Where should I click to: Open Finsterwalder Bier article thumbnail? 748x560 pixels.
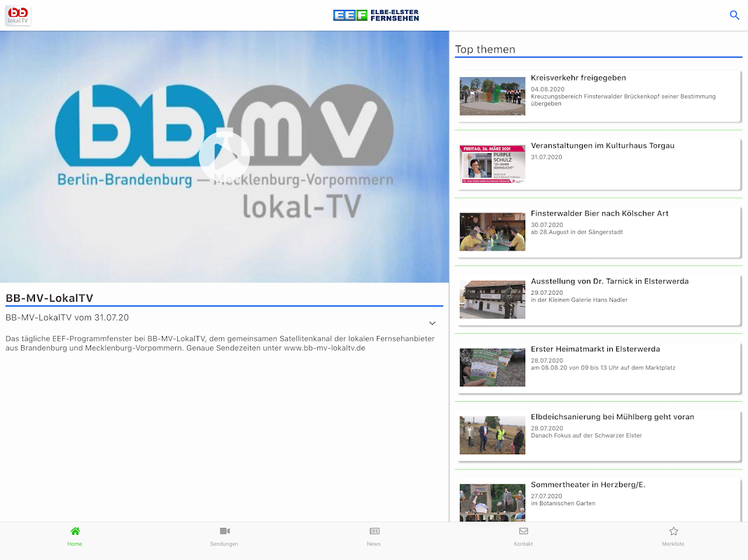tap(492, 232)
